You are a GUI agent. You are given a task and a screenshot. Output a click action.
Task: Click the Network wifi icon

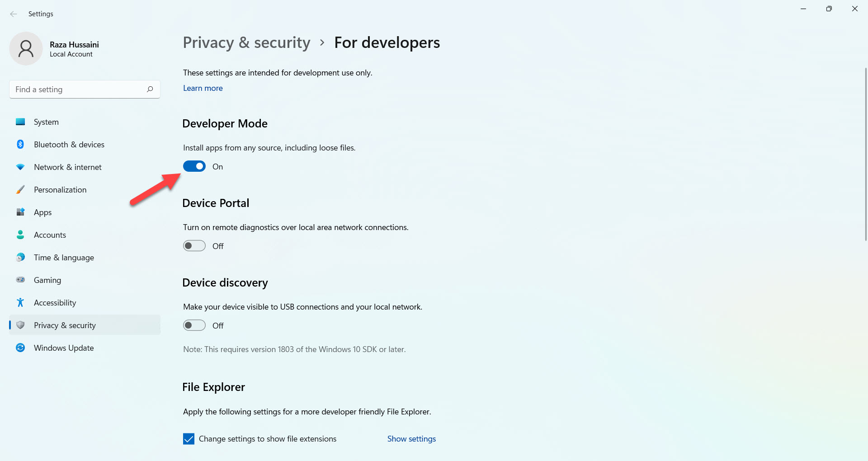20,167
